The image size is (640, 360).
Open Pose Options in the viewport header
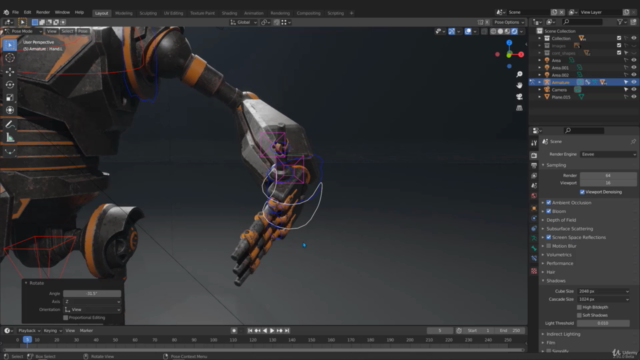pyautogui.click(x=509, y=22)
